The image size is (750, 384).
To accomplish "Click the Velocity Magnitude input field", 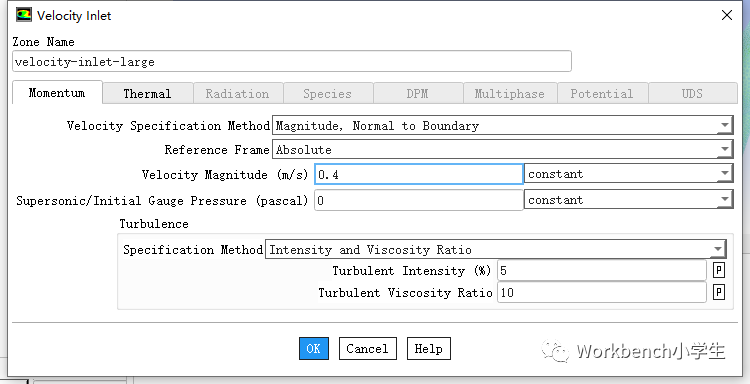I will point(419,175).
